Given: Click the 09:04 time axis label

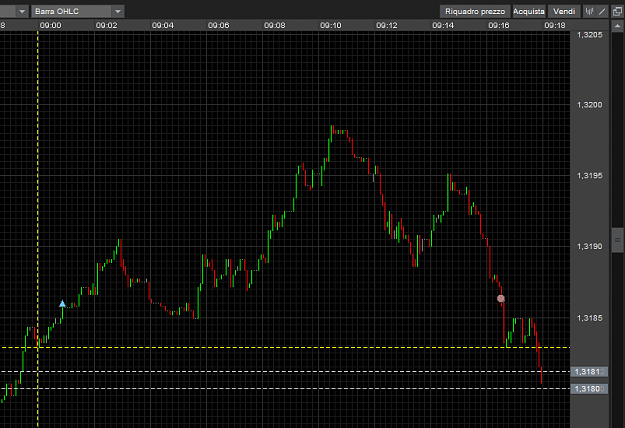Looking at the screenshot, I should (163, 26).
